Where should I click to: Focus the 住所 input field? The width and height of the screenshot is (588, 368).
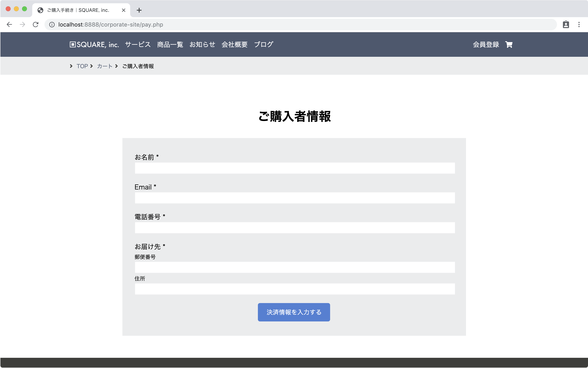pyautogui.click(x=295, y=289)
